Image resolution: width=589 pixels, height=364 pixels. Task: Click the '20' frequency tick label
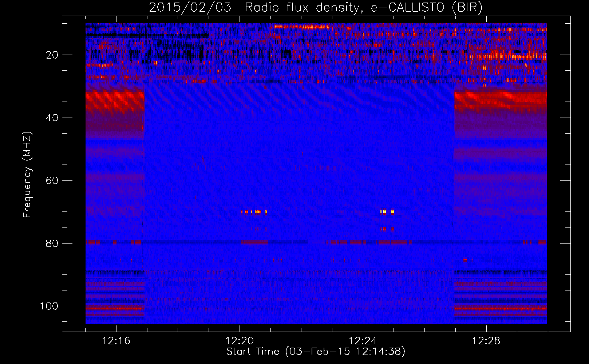52,55
